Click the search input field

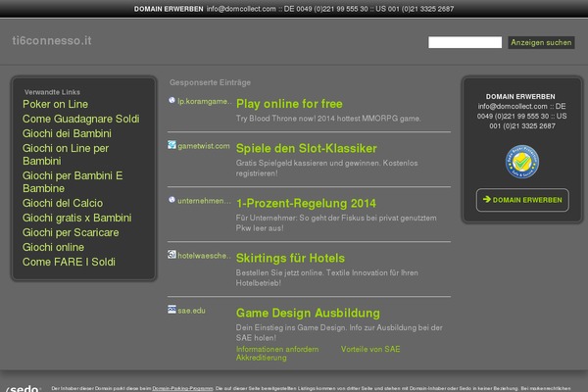pos(465,42)
